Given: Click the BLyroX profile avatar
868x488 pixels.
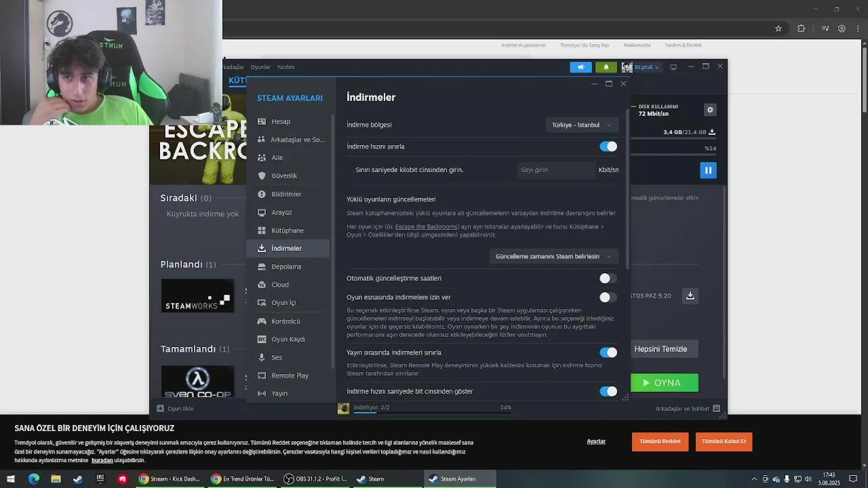Looking at the screenshot, I should [x=627, y=67].
